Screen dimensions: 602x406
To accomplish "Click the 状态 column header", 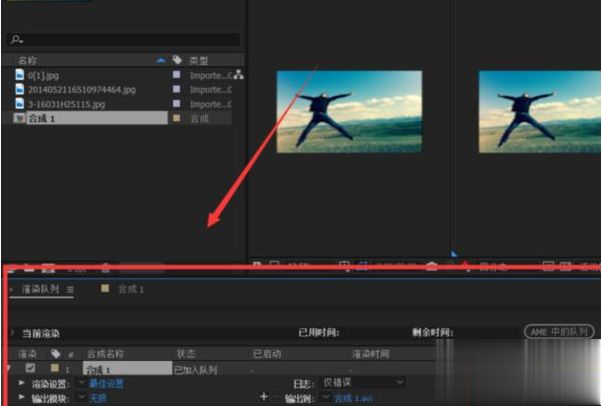I will point(186,354).
